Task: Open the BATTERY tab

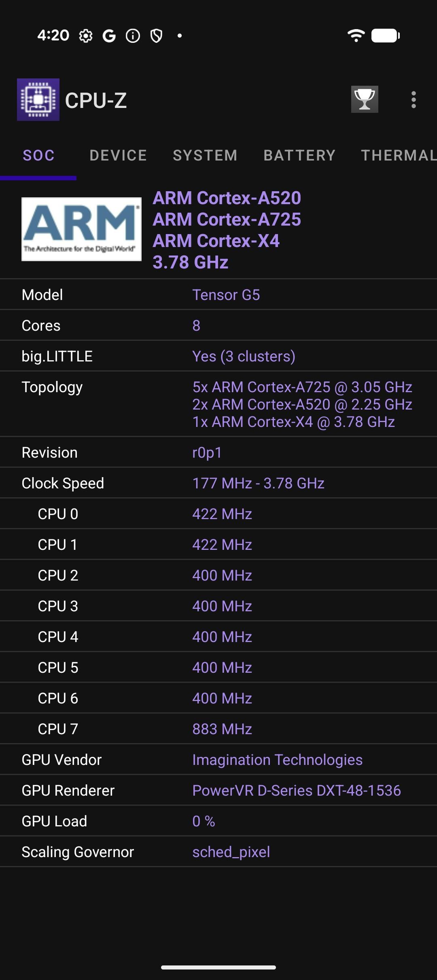Action: click(x=299, y=156)
